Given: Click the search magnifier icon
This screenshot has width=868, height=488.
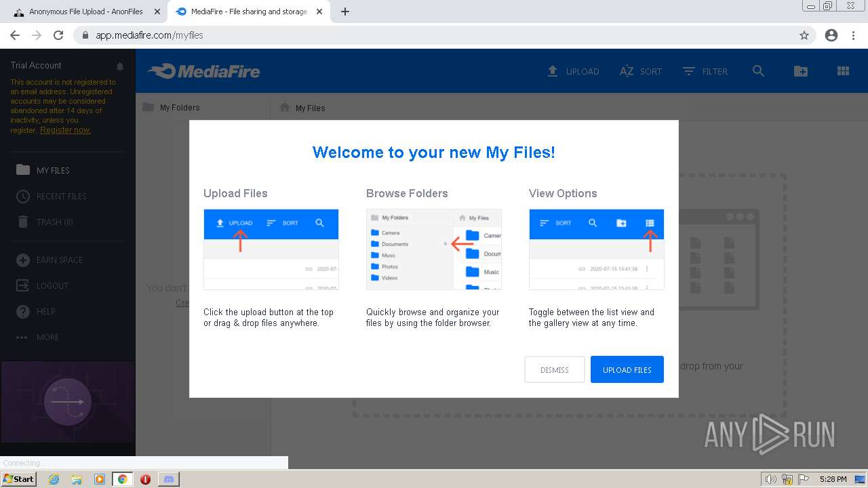Looking at the screenshot, I should 758,71.
